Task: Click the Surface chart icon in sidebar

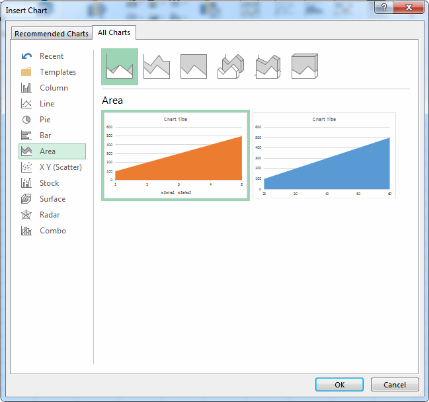Action: pos(26,199)
